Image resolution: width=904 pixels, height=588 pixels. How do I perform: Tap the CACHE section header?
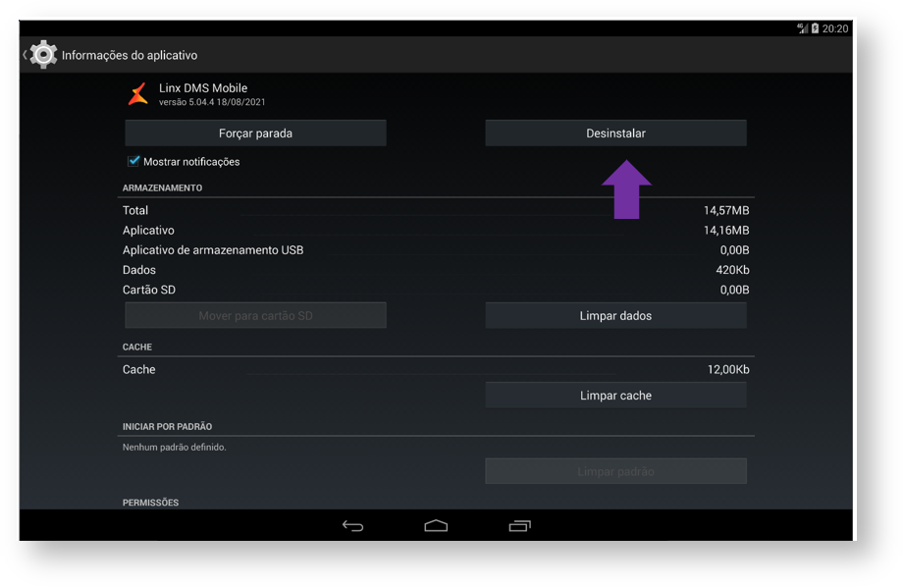pos(137,347)
